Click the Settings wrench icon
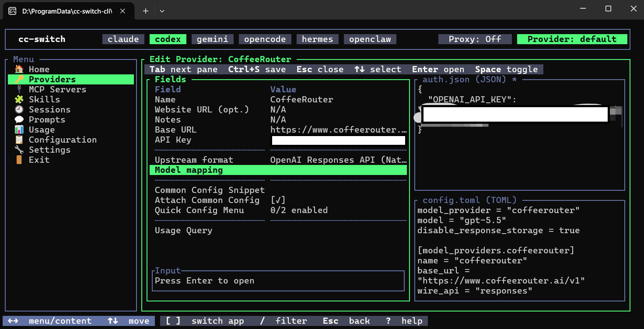The image size is (644, 329). [19, 150]
